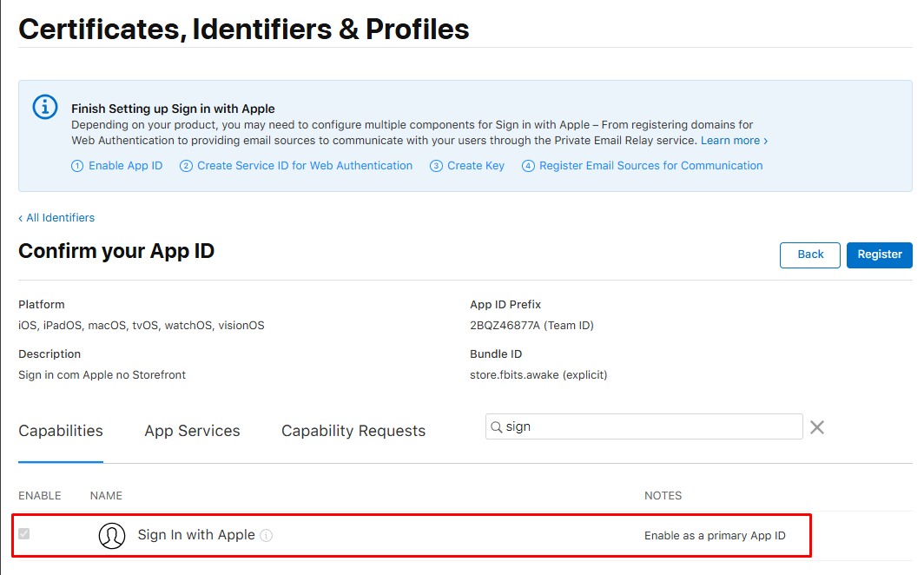
Task: Clear the capability search with the X icon
Action: tap(816, 427)
